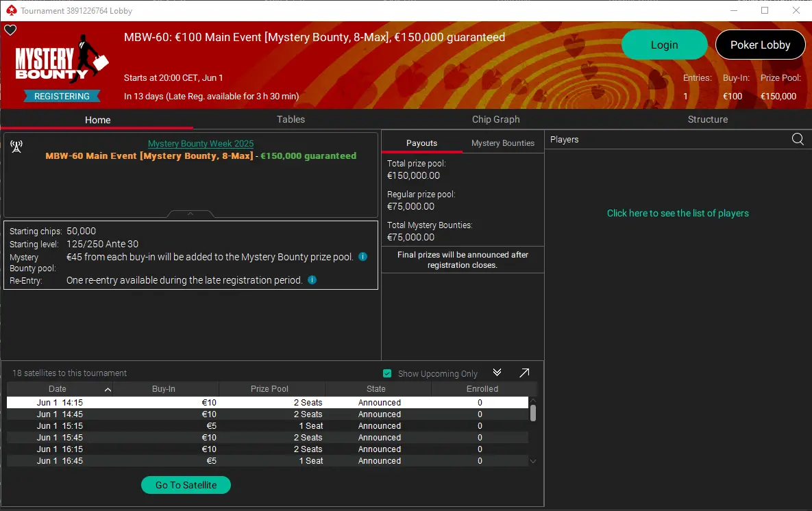Image resolution: width=812 pixels, height=511 pixels.
Task: Click the Players panel header label
Action: (x=564, y=139)
